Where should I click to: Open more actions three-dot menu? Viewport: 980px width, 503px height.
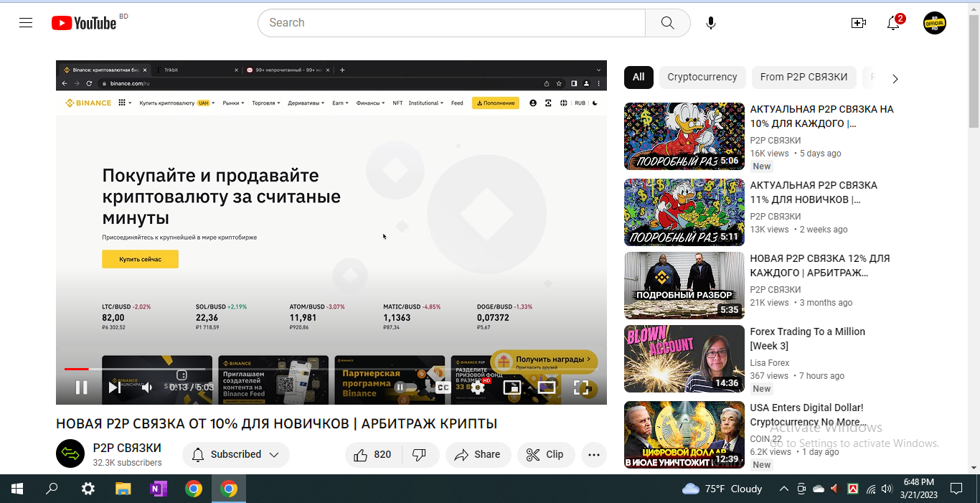point(594,454)
